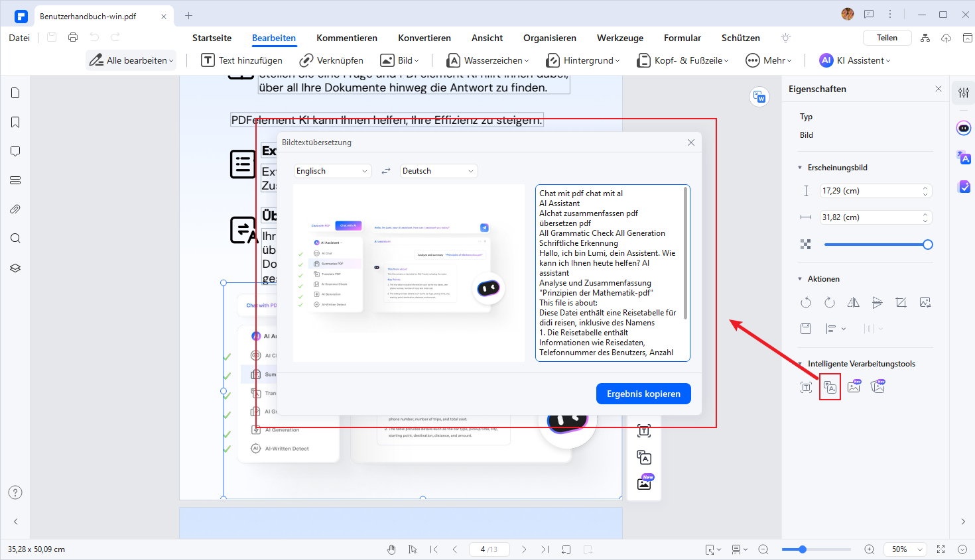The width and height of the screenshot is (975, 560).
Task: Click the select text cursor tool
Action: tap(413, 549)
